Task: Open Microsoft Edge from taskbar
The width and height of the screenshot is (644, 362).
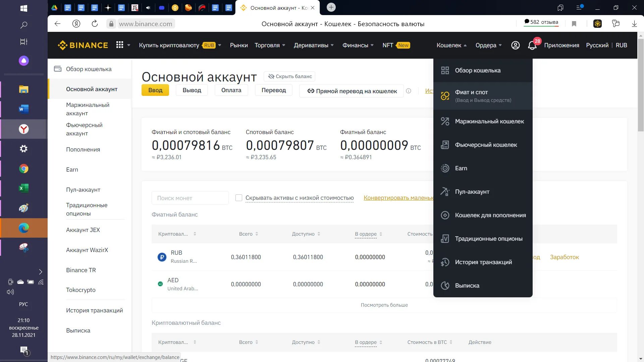Action: 23,228
